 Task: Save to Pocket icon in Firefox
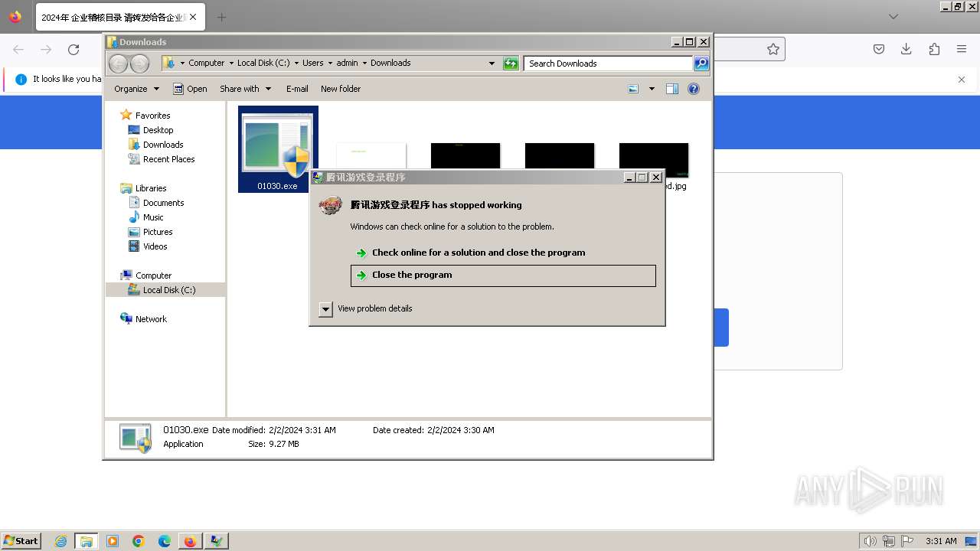click(x=879, y=49)
